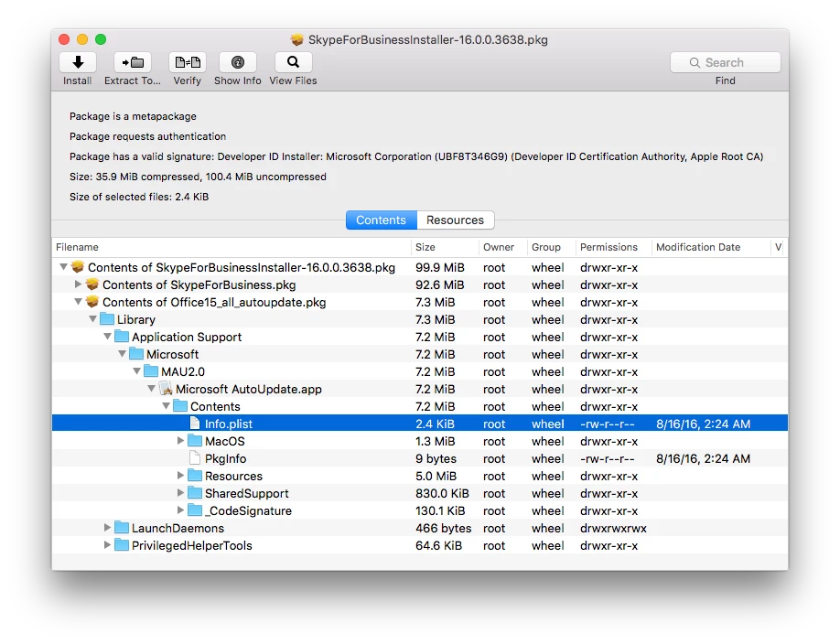Click package icon of SkypeForBusinessInstaller contents row

pos(78,267)
